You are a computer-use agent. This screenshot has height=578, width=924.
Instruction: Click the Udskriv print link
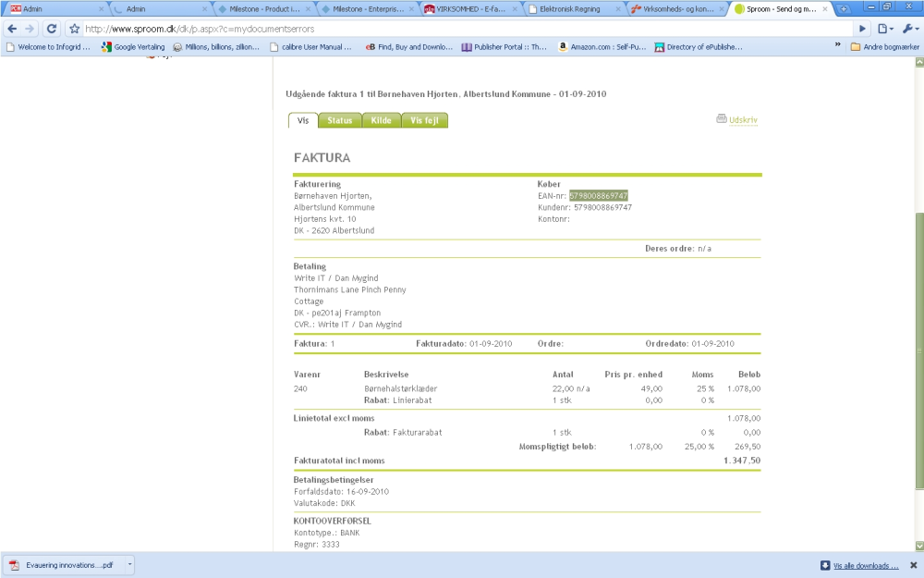coord(743,119)
